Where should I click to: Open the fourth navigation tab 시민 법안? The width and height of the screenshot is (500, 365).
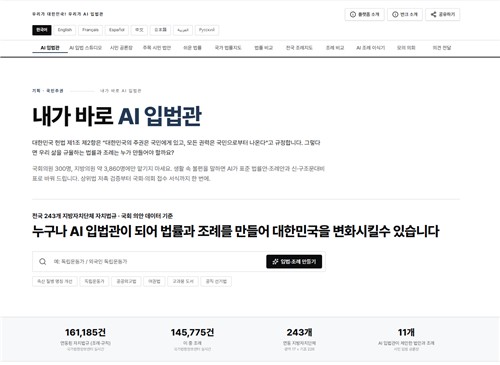pyautogui.click(x=157, y=48)
